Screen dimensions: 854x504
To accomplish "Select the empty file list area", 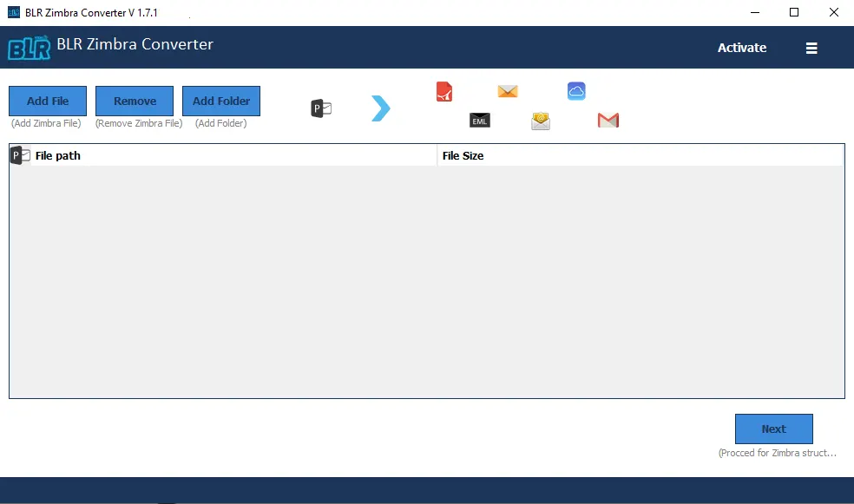I will (x=425, y=278).
